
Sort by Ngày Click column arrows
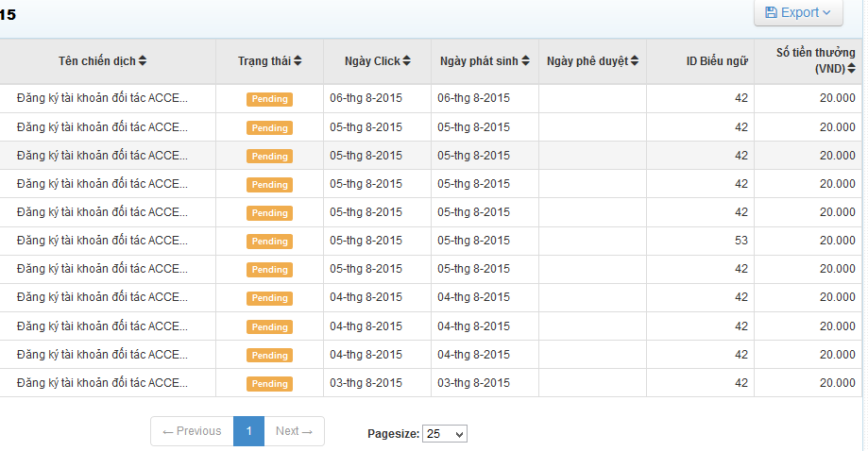pyautogui.click(x=407, y=60)
